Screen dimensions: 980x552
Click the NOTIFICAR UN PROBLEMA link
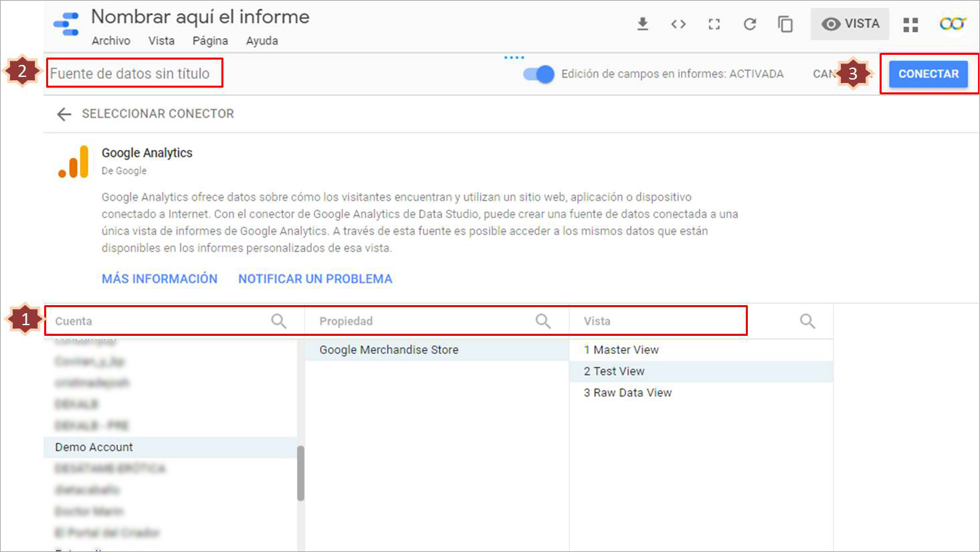(x=315, y=279)
